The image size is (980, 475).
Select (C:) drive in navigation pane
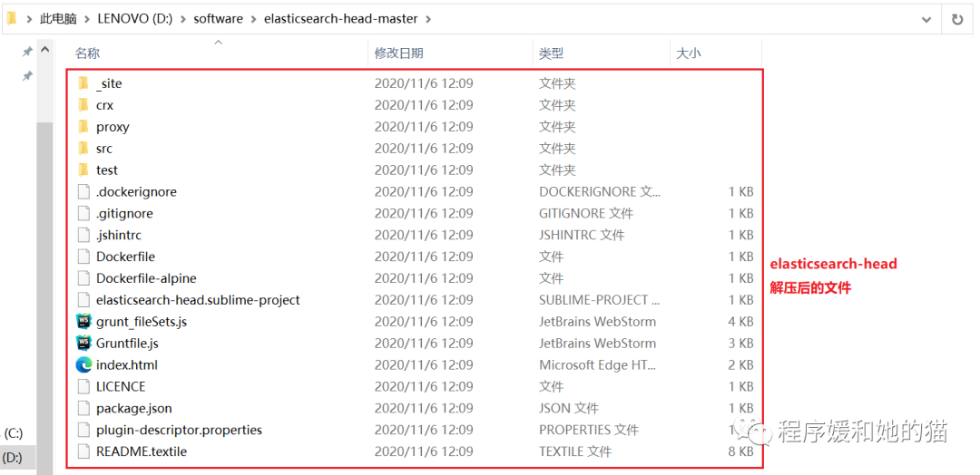click(14, 433)
